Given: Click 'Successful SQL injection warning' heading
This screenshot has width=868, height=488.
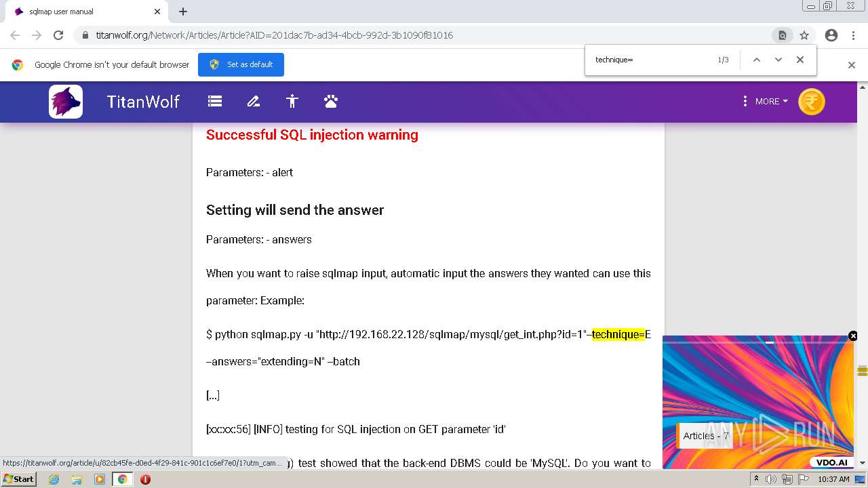Looking at the screenshot, I should point(312,135).
